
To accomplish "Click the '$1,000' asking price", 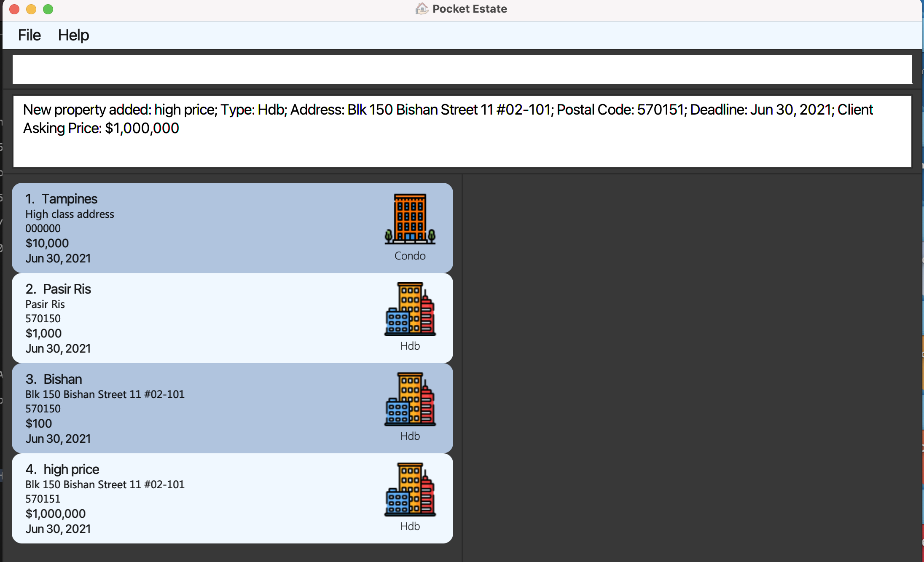I will (x=43, y=333).
